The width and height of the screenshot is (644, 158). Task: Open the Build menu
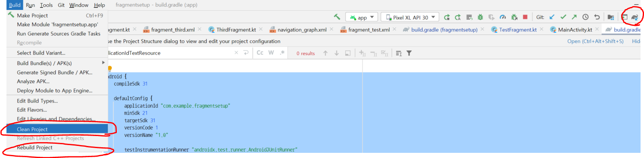coord(14,5)
